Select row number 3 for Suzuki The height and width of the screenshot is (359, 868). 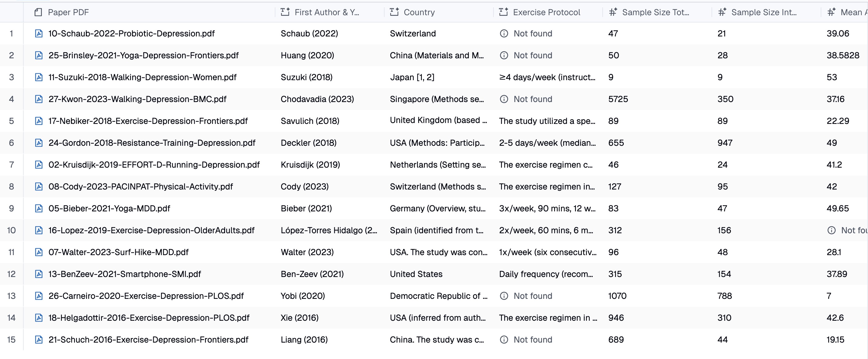[12, 77]
